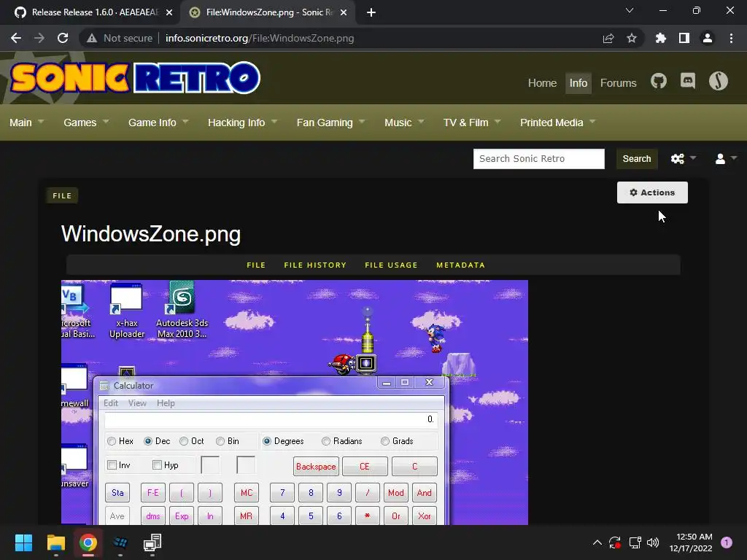Jump to the File History tab
The height and width of the screenshot is (560, 747).
(x=315, y=265)
